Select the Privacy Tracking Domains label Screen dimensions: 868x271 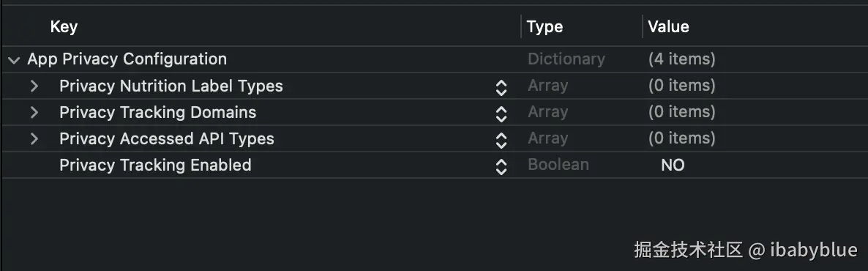pyautogui.click(x=158, y=113)
